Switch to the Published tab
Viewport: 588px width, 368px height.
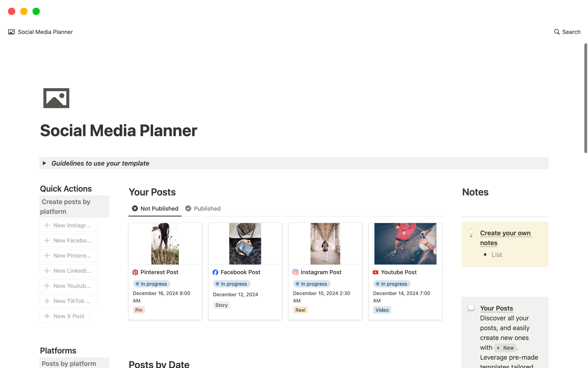(x=203, y=209)
